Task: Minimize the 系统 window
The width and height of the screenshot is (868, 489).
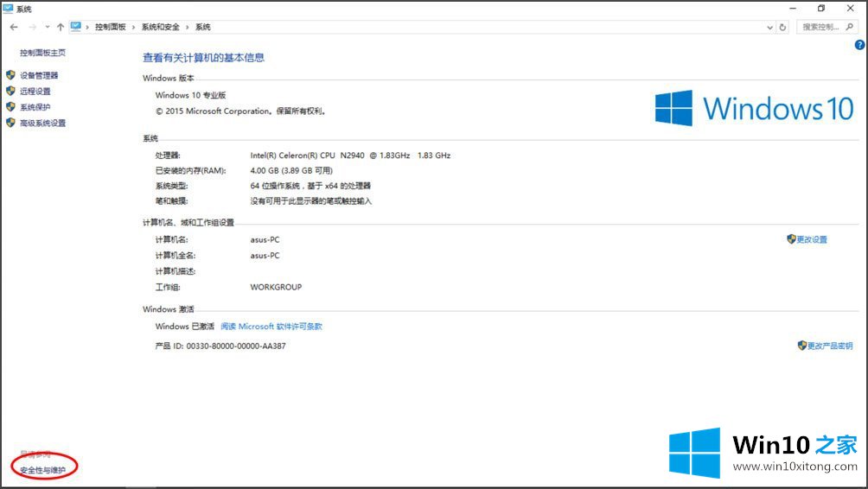Action: coord(793,9)
